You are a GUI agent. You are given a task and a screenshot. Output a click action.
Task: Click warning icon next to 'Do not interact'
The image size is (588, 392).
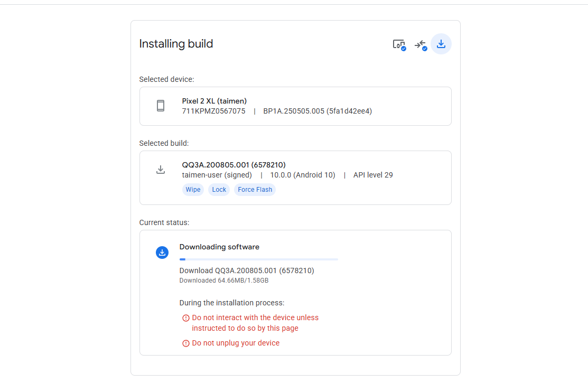(185, 318)
